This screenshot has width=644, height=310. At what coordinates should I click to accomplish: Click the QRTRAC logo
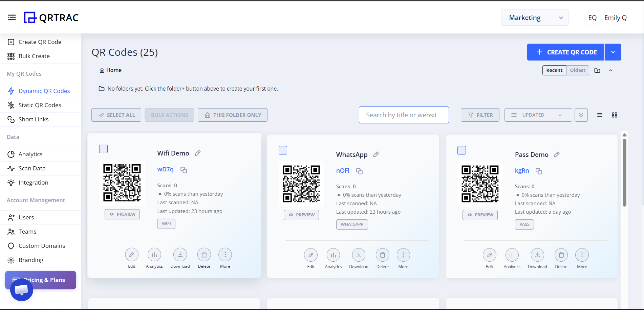(51, 18)
